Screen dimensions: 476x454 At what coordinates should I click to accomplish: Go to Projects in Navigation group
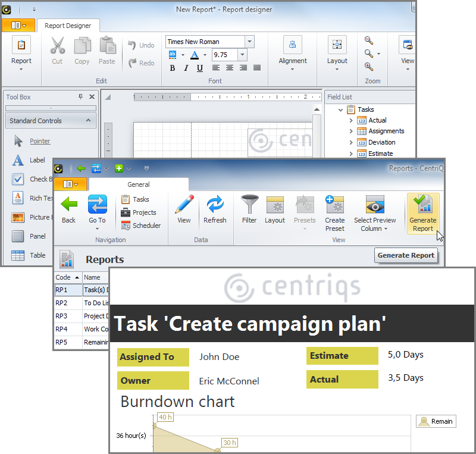(x=144, y=212)
